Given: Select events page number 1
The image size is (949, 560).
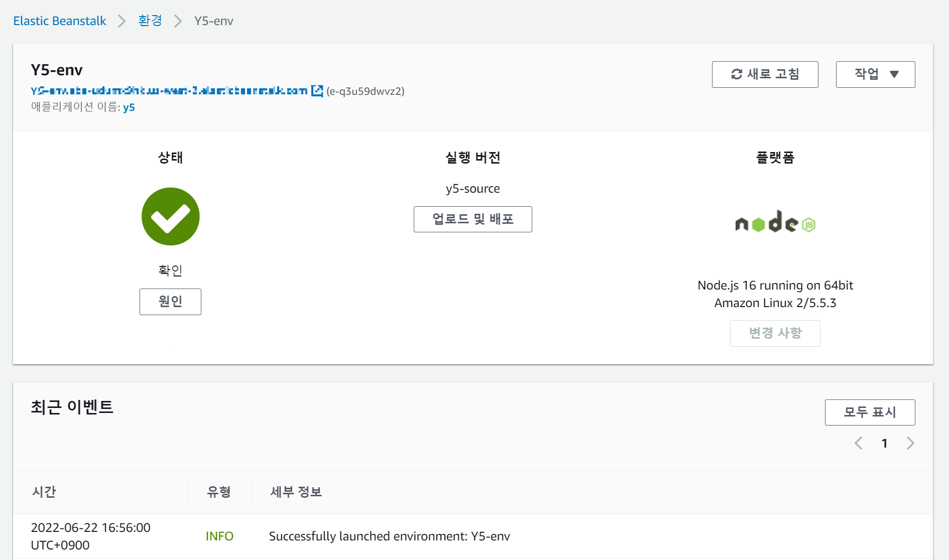Looking at the screenshot, I should [x=885, y=444].
